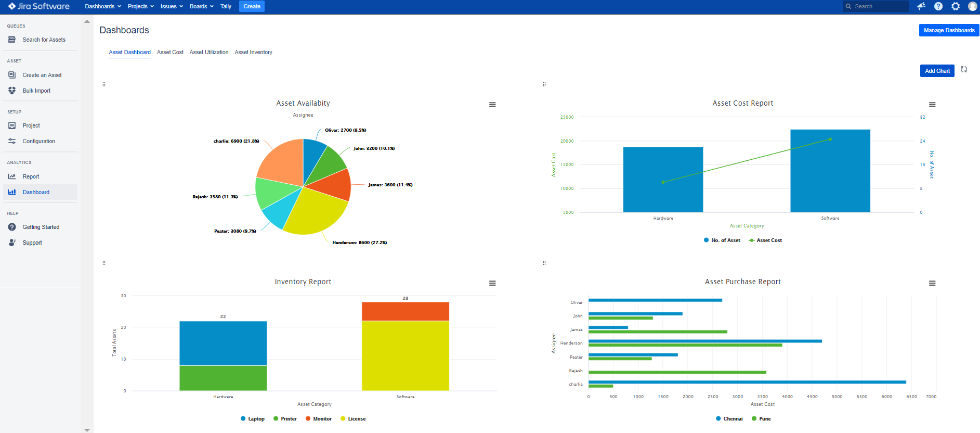The image size is (980, 433).
Task: Grab the Asset Availabity drag handle
Action: pos(104,84)
